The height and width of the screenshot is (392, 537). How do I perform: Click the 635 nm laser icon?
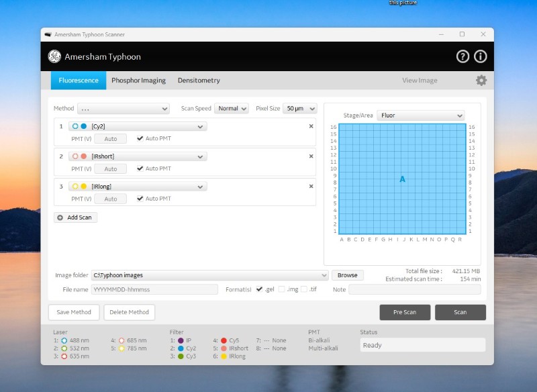[x=64, y=356]
